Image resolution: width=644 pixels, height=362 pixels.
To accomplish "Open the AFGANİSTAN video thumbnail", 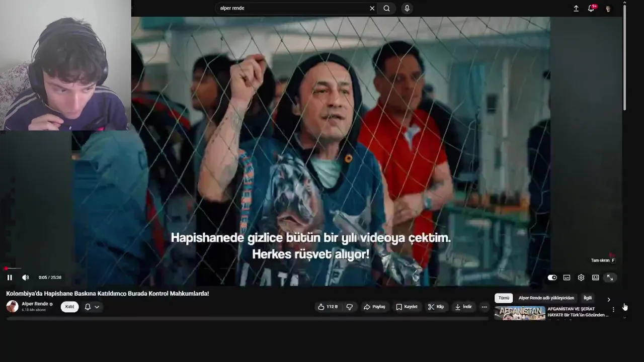I will pyautogui.click(x=520, y=313).
